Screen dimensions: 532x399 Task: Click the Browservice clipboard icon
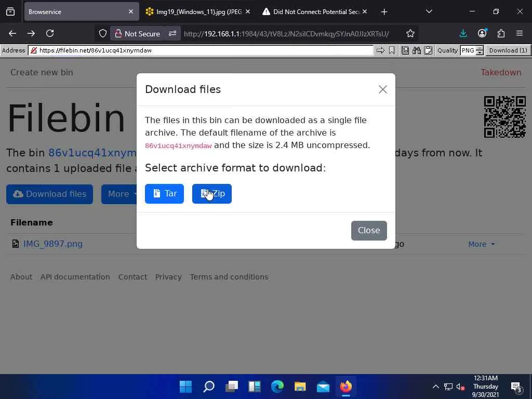[428, 50]
